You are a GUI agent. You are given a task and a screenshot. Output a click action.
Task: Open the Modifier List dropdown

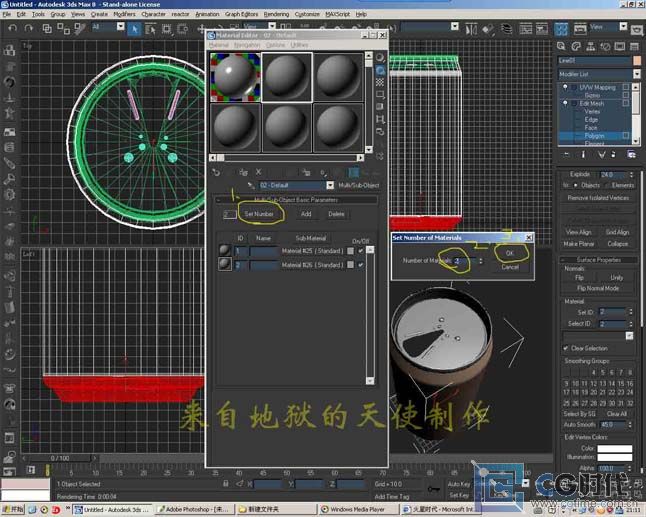[637, 74]
